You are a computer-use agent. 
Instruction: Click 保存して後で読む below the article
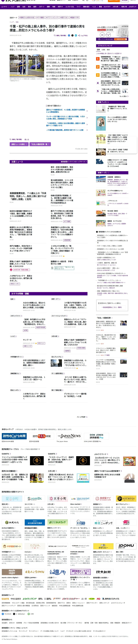click(x=16, y=140)
